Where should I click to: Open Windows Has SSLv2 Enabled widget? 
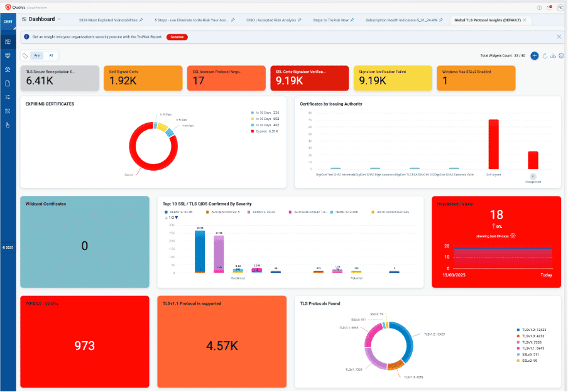pyautogui.click(x=476, y=79)
